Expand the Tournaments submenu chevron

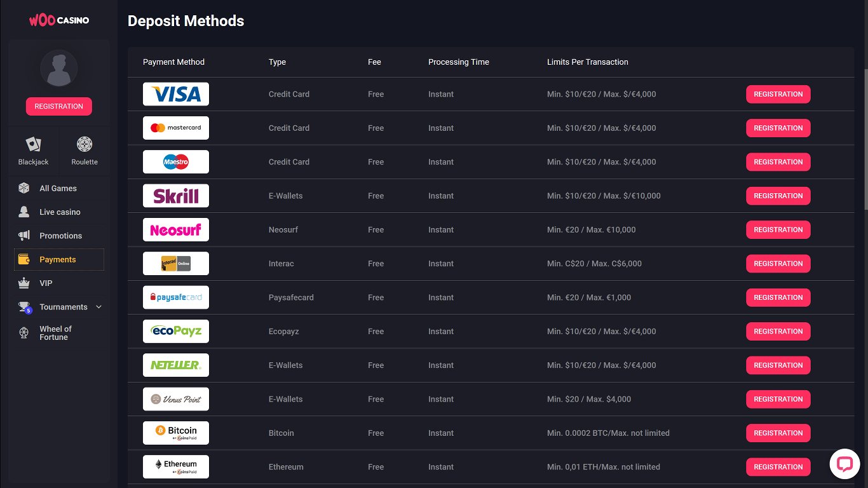click(x=98, y=307)
